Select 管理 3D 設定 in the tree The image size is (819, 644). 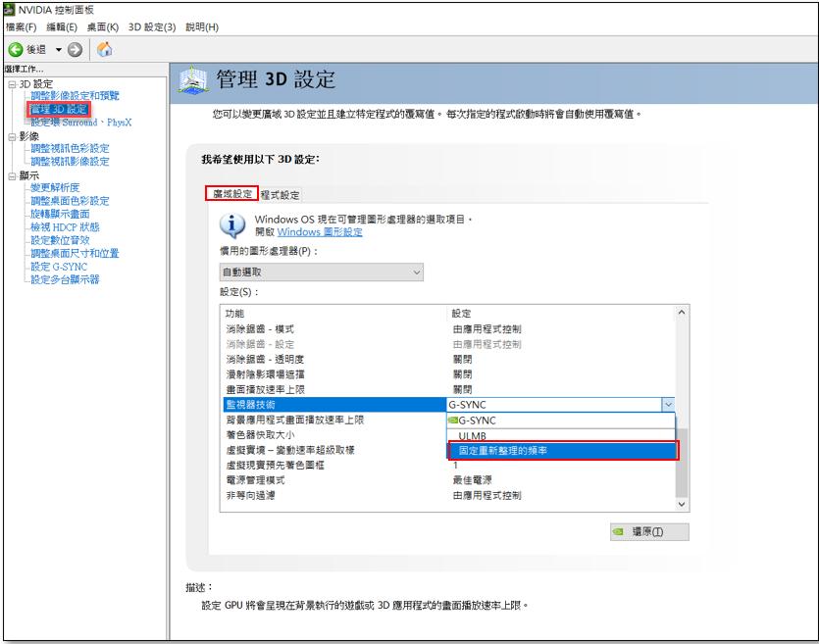(x=59, y=109)
